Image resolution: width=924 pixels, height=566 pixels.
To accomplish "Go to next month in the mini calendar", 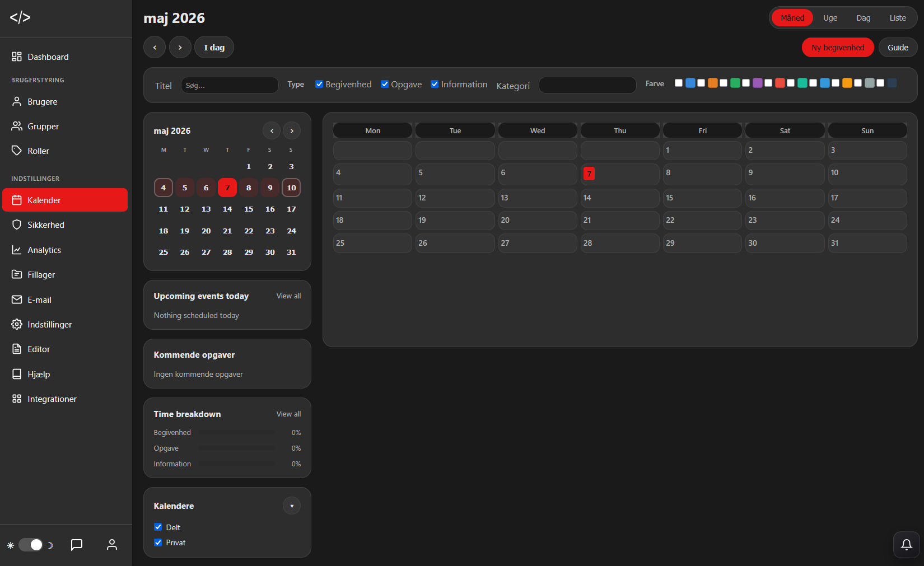I will (292, 130).
